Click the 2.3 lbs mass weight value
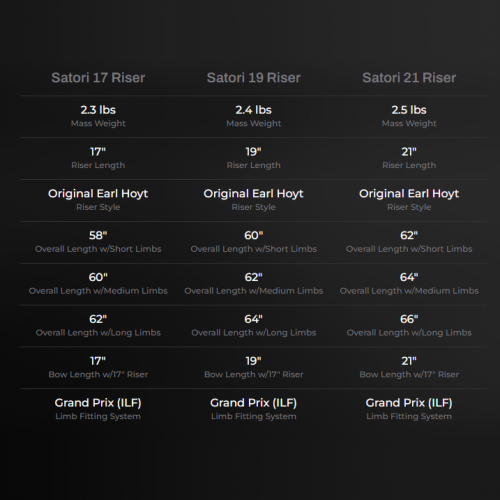Viewport: 500px width, 500px height. click(98, 110)
